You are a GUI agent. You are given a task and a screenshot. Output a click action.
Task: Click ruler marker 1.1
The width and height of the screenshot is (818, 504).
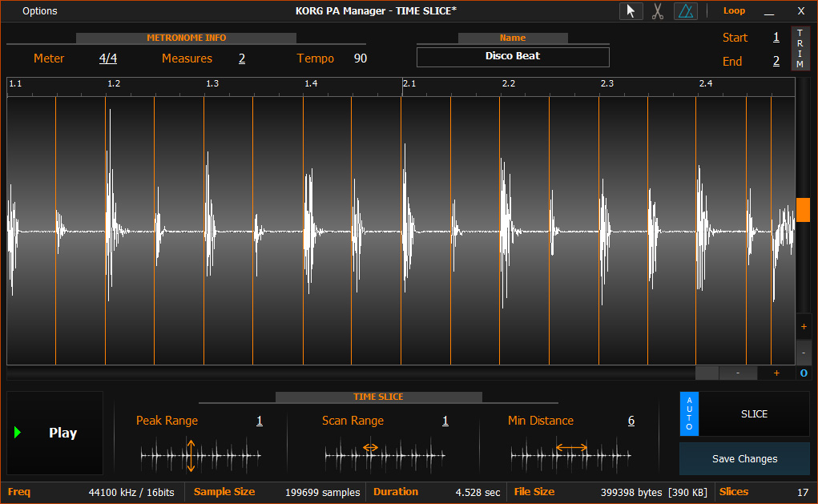[x=16, y=83]
